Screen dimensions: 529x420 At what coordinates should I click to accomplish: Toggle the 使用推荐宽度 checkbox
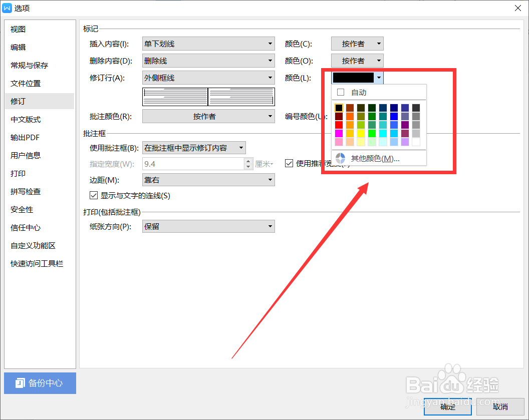coord(289,164)
